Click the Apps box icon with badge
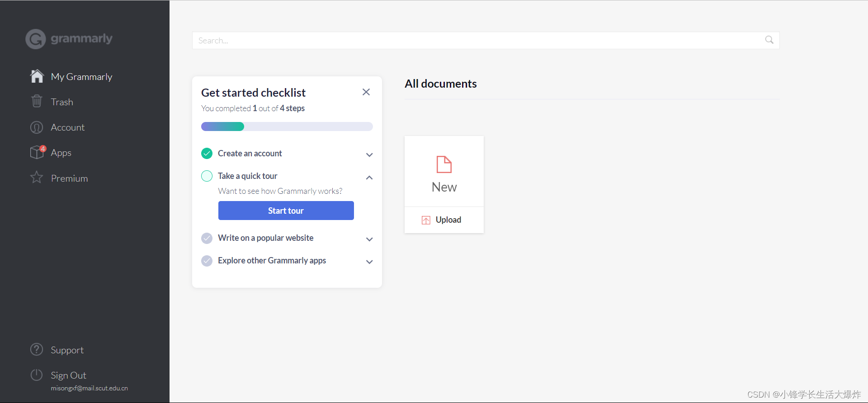Viewport: 868px width, 403px height. [x=38, y=152]
